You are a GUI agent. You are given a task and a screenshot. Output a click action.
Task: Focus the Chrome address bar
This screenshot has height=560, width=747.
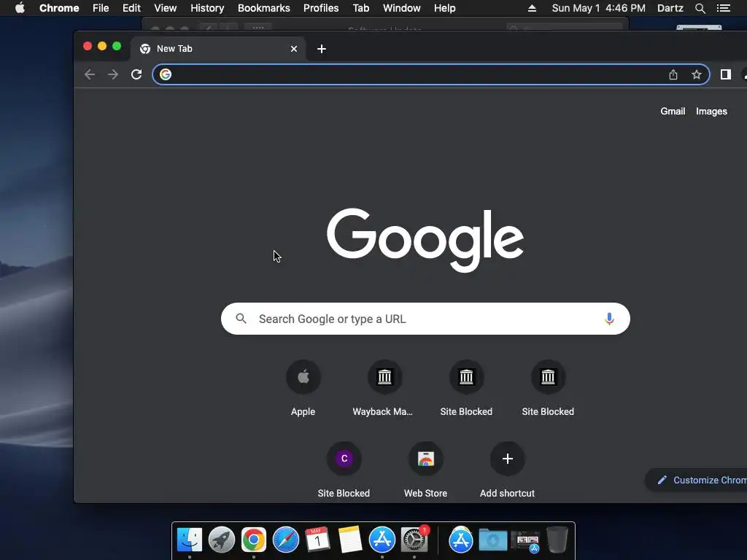tap(431, 74)
